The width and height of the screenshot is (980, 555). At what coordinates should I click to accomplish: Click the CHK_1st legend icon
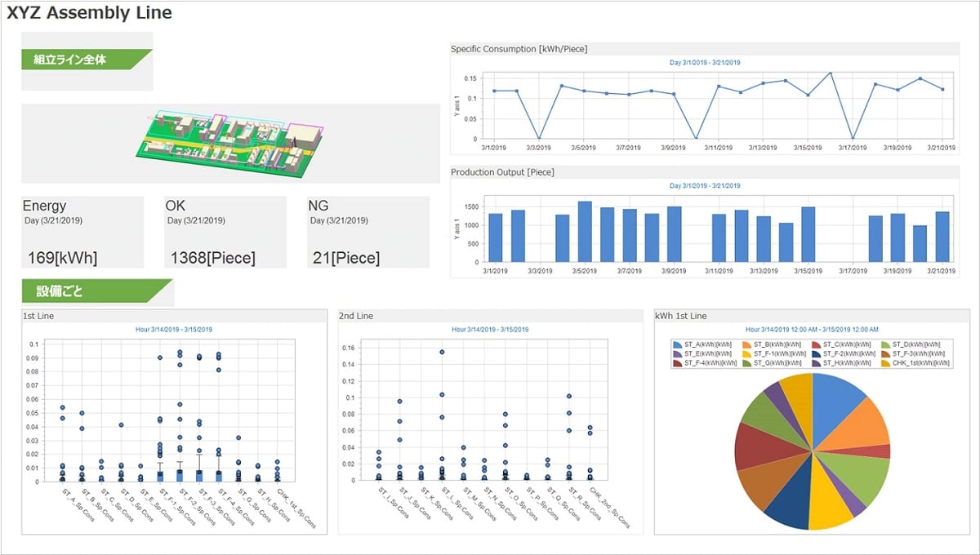pos(884,362)
